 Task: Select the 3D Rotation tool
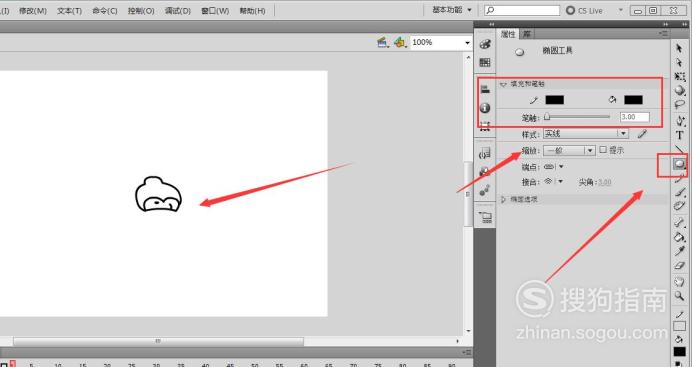680,90
